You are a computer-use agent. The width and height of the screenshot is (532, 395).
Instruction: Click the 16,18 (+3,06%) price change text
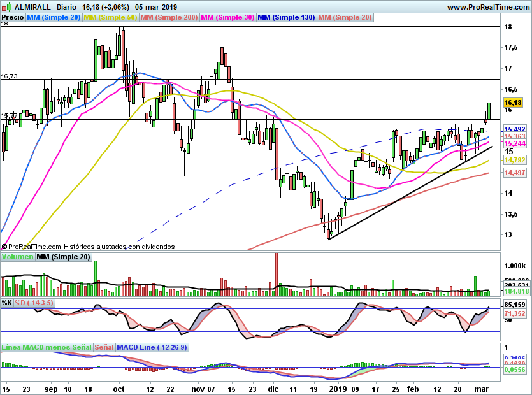click(106, 7)
